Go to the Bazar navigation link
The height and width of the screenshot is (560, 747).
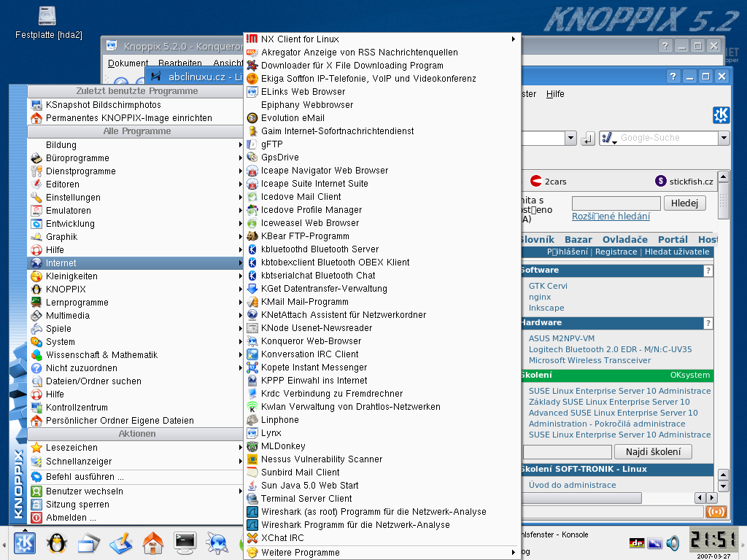coord(578,239)
